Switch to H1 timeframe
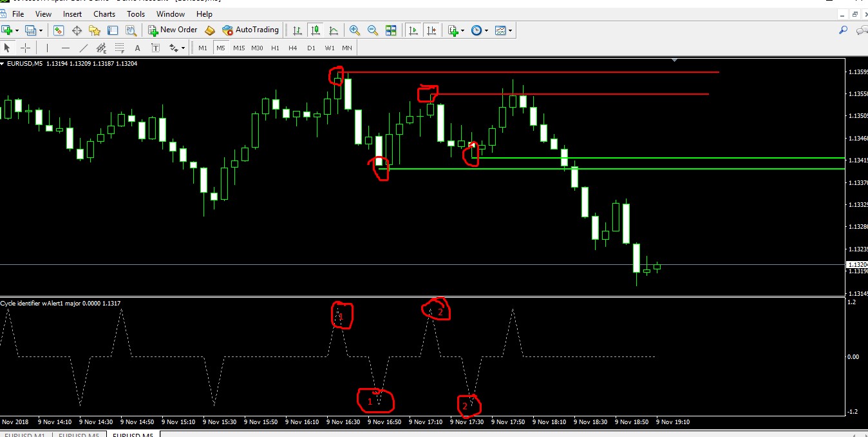The image size is (868, 437). tap(275, 48)
